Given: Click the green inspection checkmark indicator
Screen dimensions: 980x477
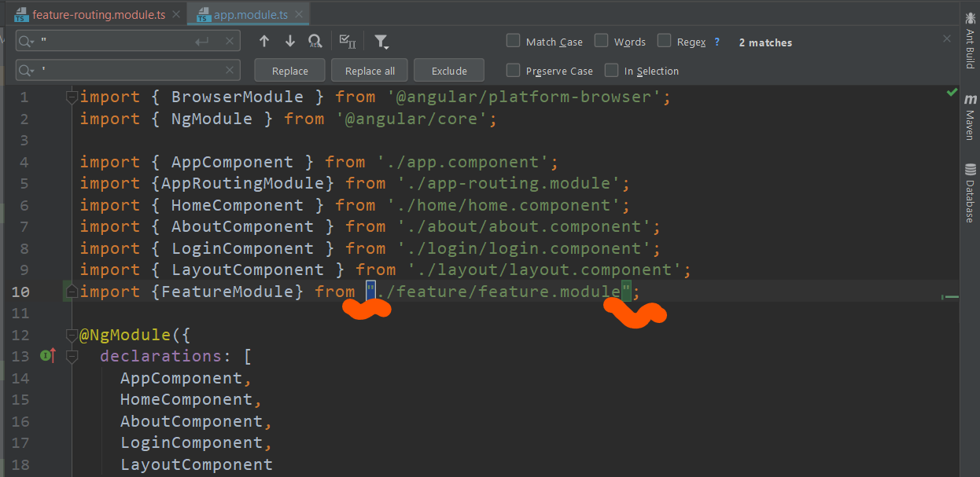Looking at the screenshot, I should 951,93.
